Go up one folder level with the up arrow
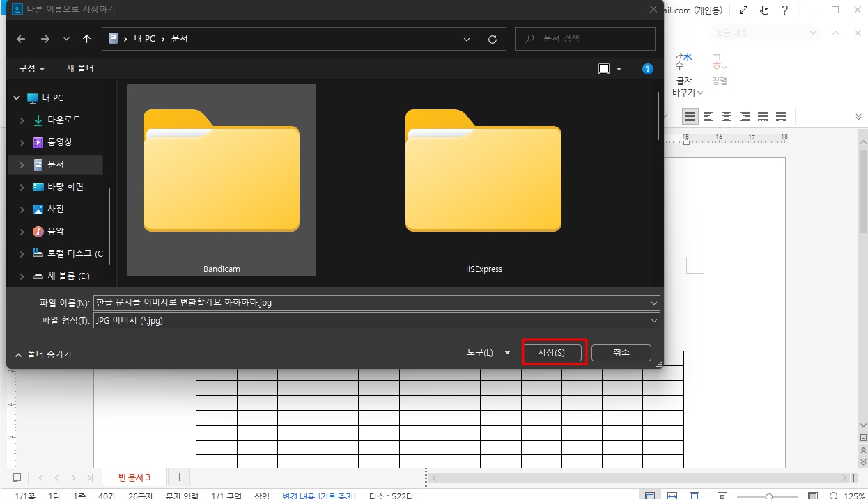Image resolution: width=868 pixels, height=499 pixels. point(86,39)
